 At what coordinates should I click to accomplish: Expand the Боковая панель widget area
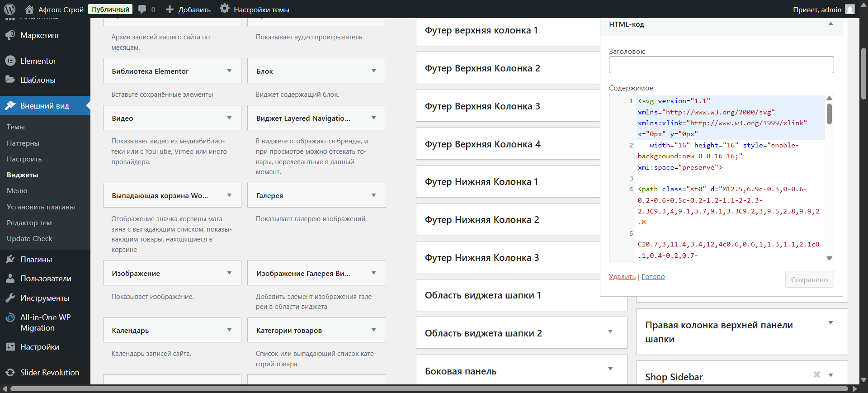click(x=610, y=369)
